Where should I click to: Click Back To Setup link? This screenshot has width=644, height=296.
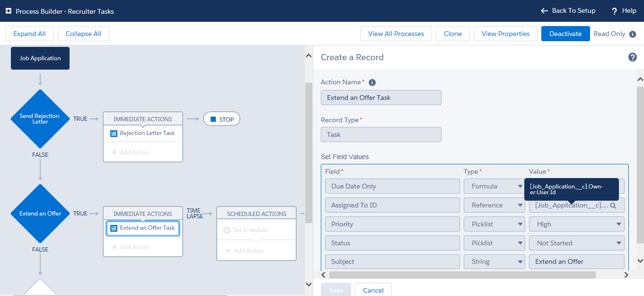(x=568, y=10)
